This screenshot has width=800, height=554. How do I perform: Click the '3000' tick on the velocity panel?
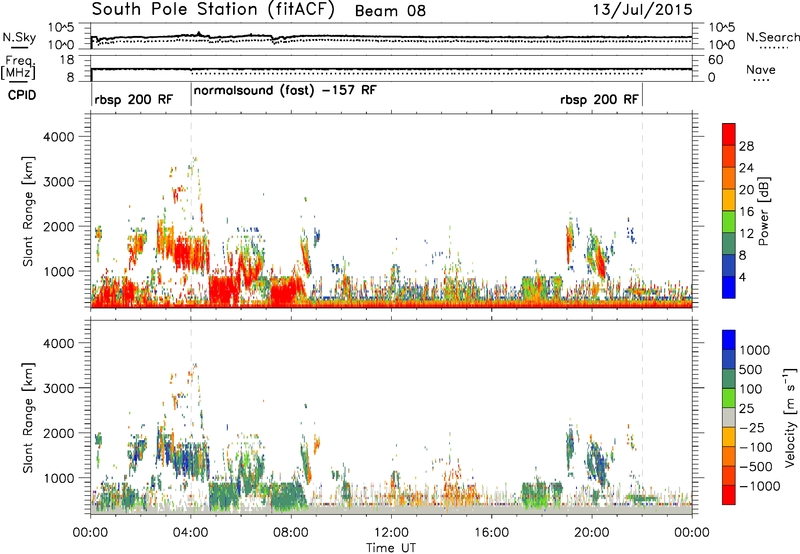[59, 388]
